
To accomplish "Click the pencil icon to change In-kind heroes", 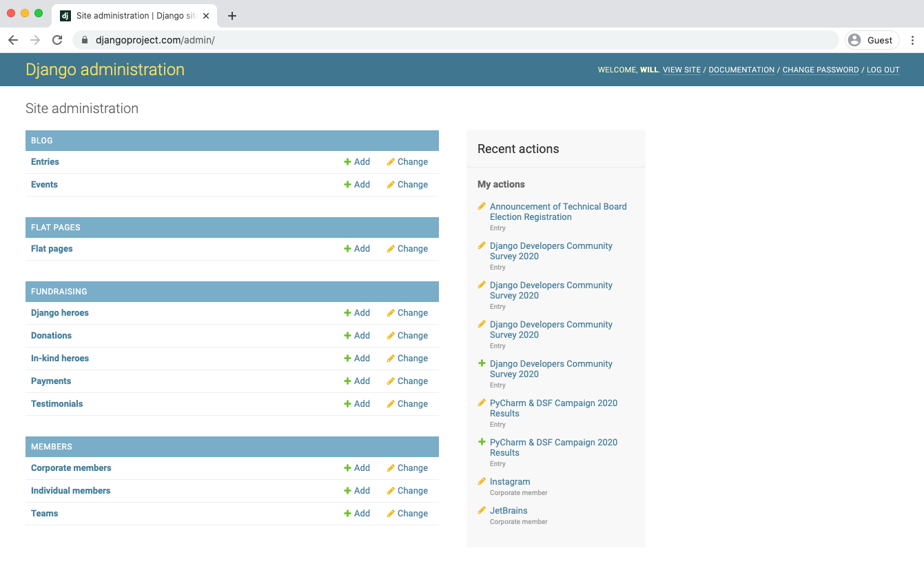I will click(391, 359).
